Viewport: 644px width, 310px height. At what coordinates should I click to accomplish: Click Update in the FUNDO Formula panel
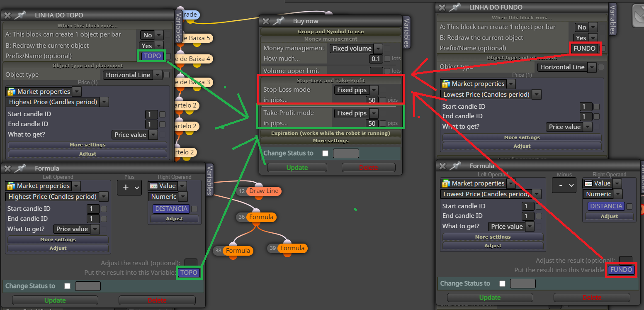[x=490, y=298]
